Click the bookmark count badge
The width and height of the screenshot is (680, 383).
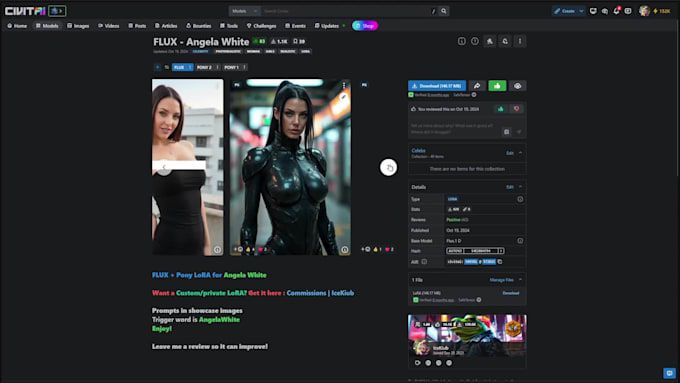point(299,42)
